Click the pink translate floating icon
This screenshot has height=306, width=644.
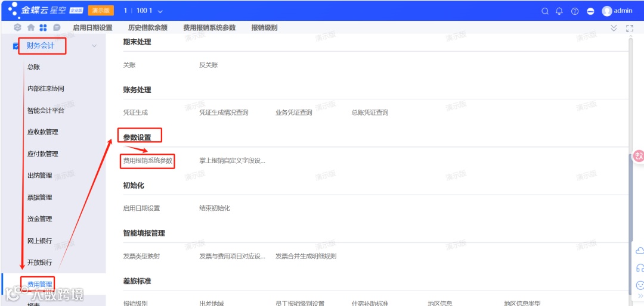639,155
